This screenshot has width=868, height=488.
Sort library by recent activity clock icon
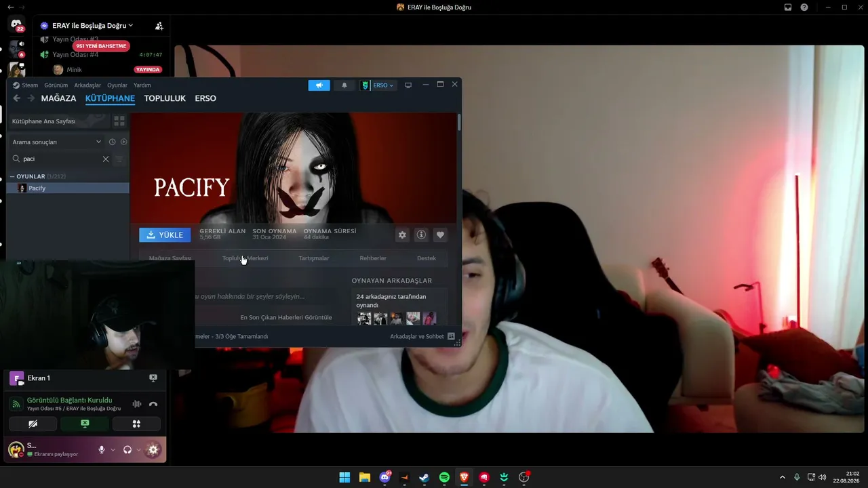(113, 142)
